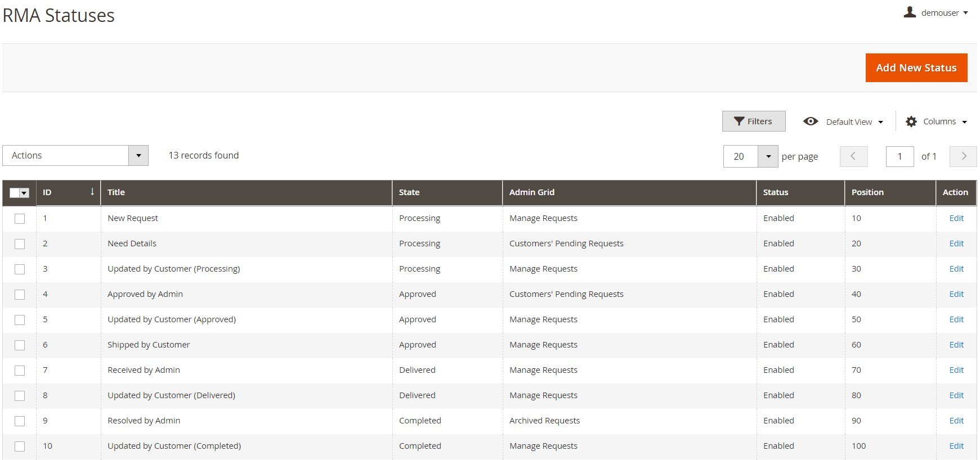The width and height of the screenshot is (980, 460).
Task: Open the Filters button
Action: click(754, 121)
